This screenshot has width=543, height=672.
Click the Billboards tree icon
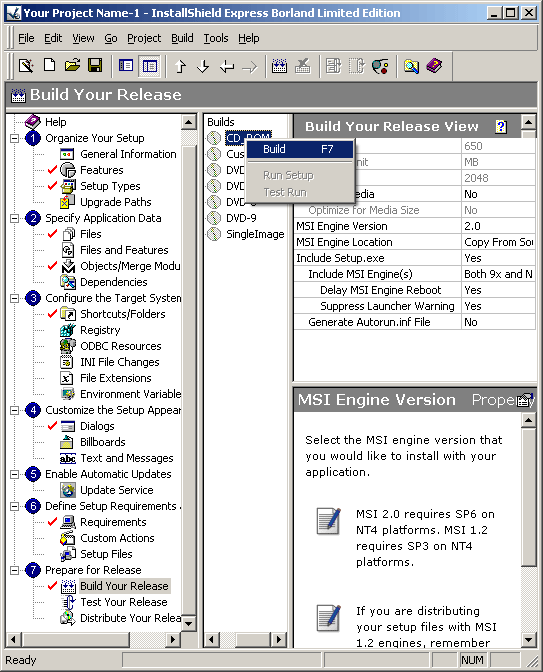67,442
